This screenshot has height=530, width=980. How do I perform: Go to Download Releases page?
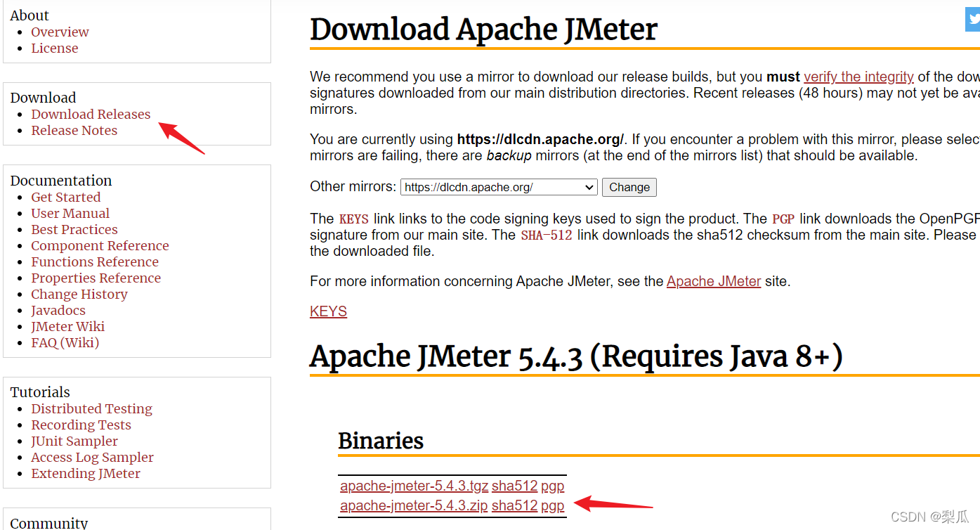coord(91,114)
